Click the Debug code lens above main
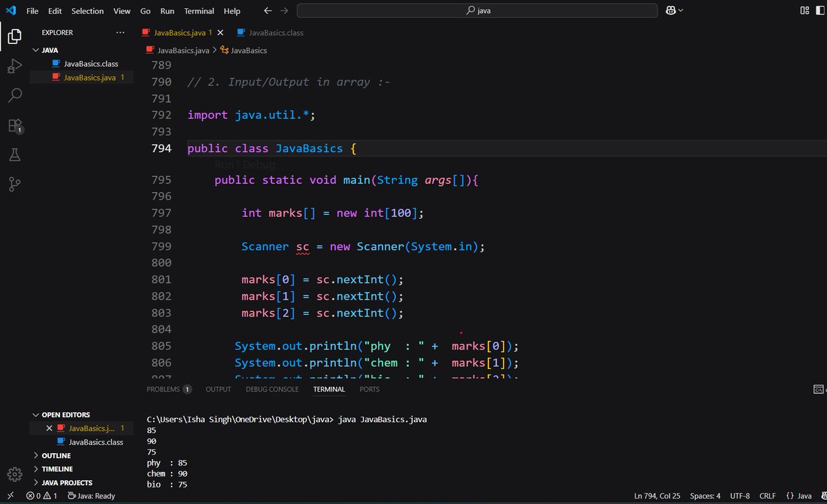 click(x=258, y=165)
